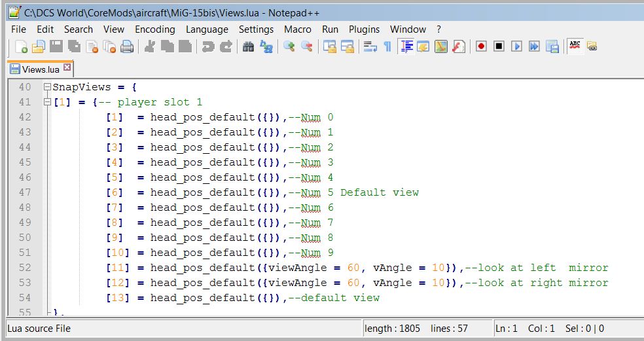Screen dimensions: 644x341
Task: Toggle synchronize horizontal scrolling icon
Action: click(347, 46)
